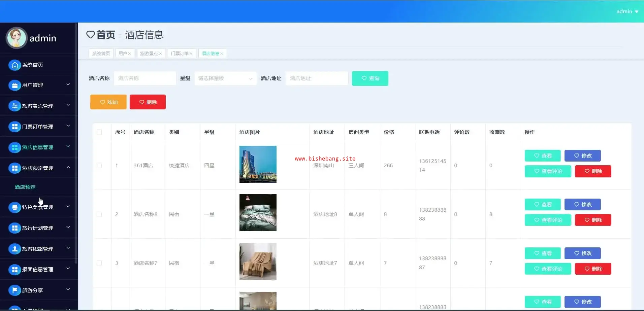Click the 用户管理 briefcase icon

tap(14, 85)
